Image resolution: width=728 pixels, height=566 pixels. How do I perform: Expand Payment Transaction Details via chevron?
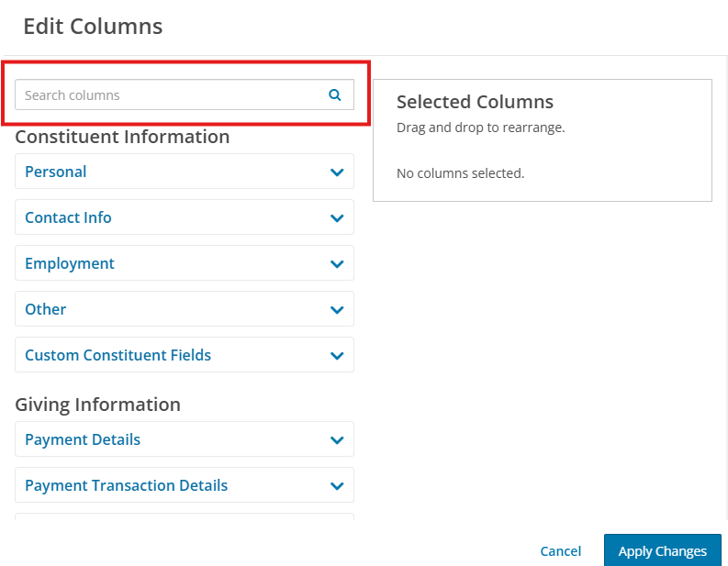[337, 486]
